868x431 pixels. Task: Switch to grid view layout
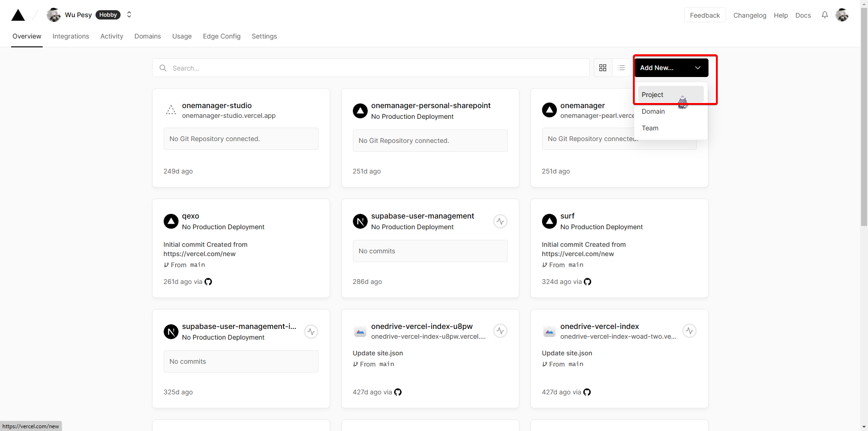[602, 68]
